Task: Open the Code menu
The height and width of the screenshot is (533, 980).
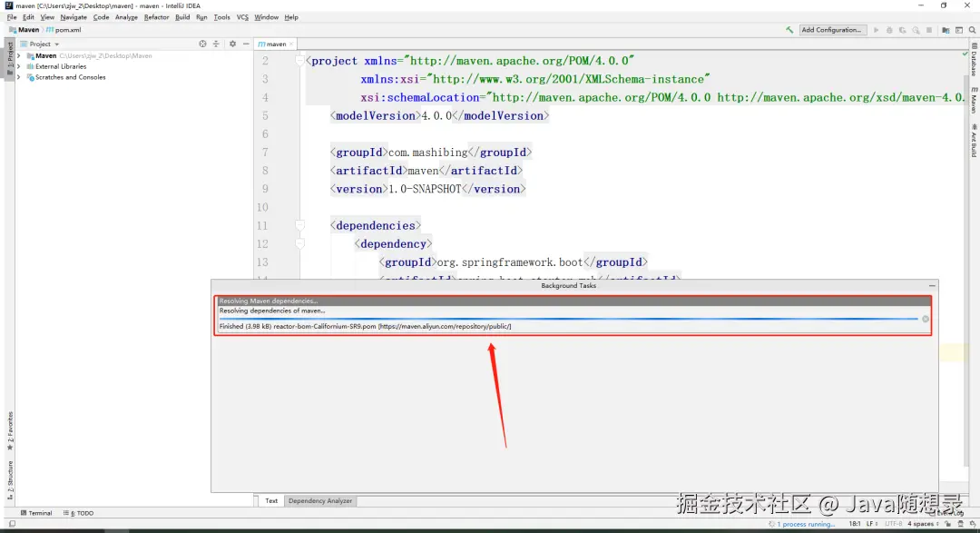Action: [x=101, y=17]
